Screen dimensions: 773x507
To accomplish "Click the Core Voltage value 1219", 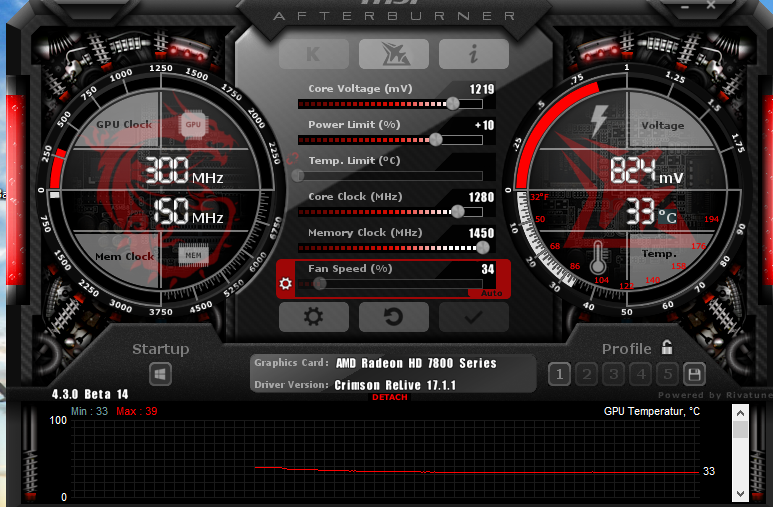I will tap(482, 89).
